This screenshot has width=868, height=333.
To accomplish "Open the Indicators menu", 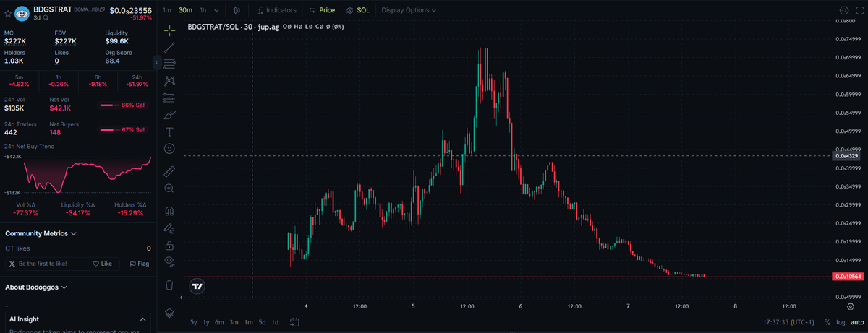I will (276, 10).
